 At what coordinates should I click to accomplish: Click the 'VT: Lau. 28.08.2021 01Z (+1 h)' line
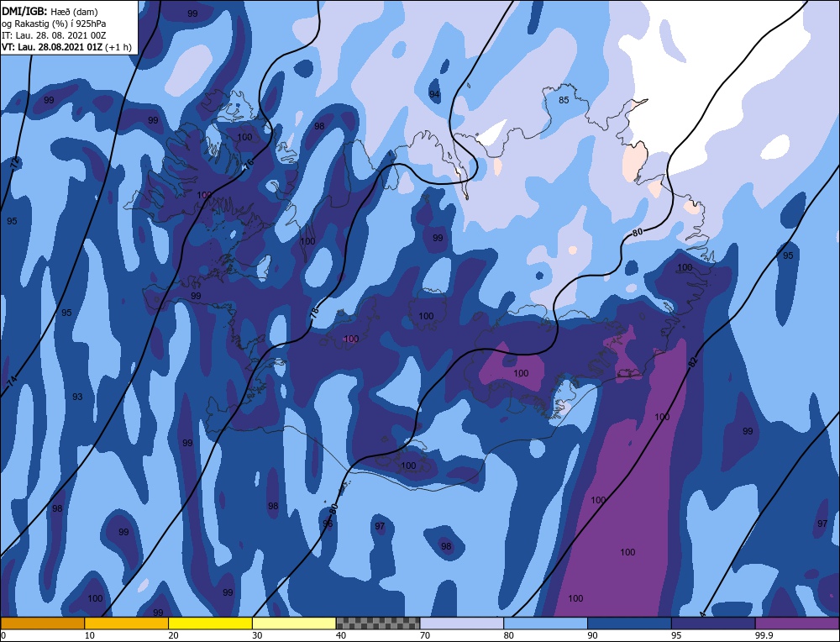pyautogui.click(x=66, y=47)
